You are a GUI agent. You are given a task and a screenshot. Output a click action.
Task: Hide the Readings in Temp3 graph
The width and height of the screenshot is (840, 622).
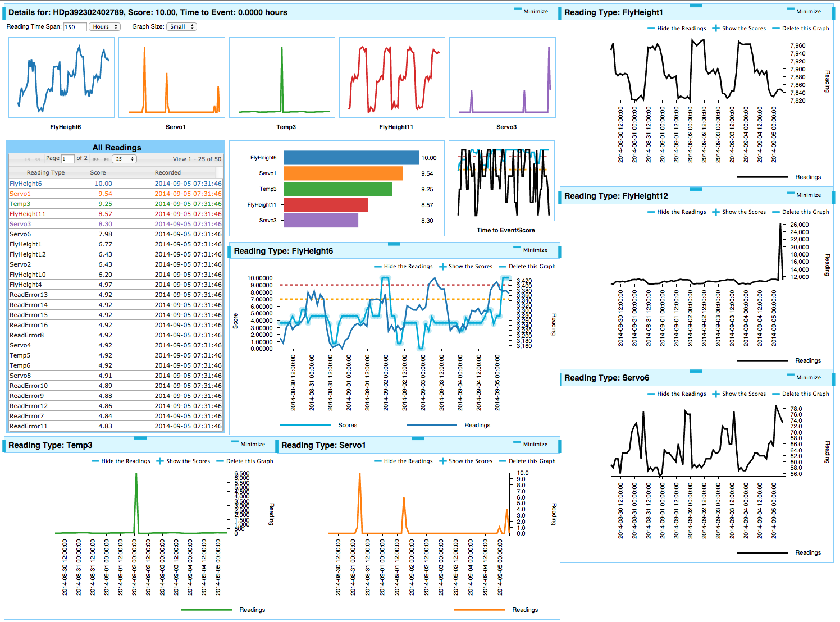click(121, 461)
